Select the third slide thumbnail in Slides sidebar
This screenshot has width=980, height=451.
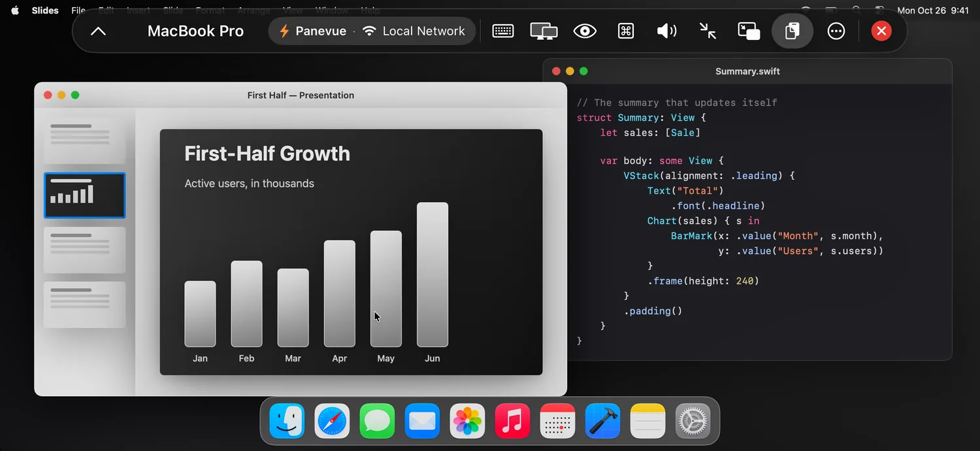point(84,250)
